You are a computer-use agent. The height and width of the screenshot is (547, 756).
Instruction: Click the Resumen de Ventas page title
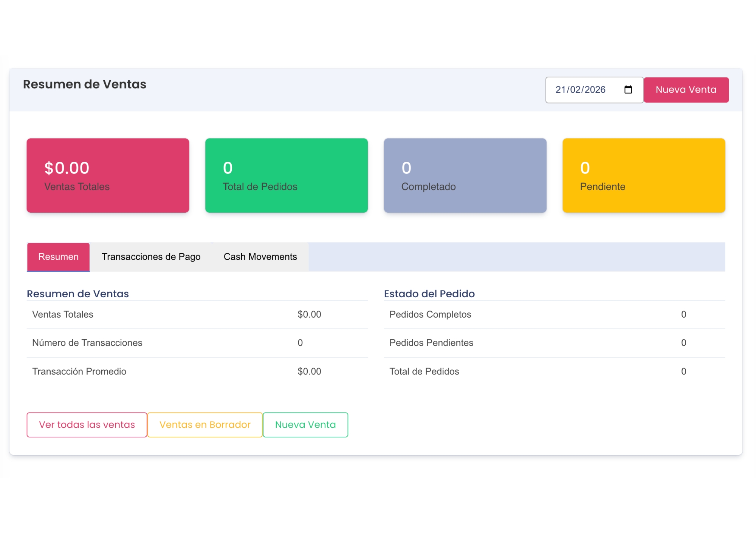tap(85, 84)
